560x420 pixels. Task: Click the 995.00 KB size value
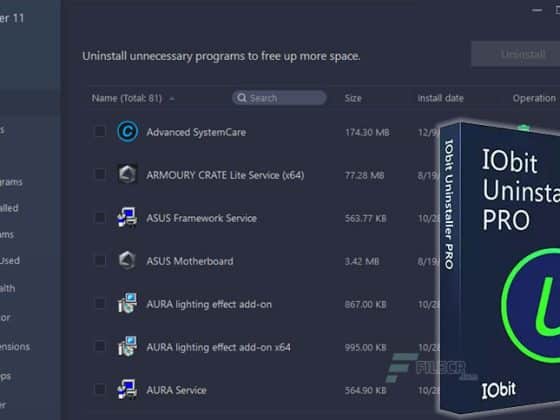366,348
